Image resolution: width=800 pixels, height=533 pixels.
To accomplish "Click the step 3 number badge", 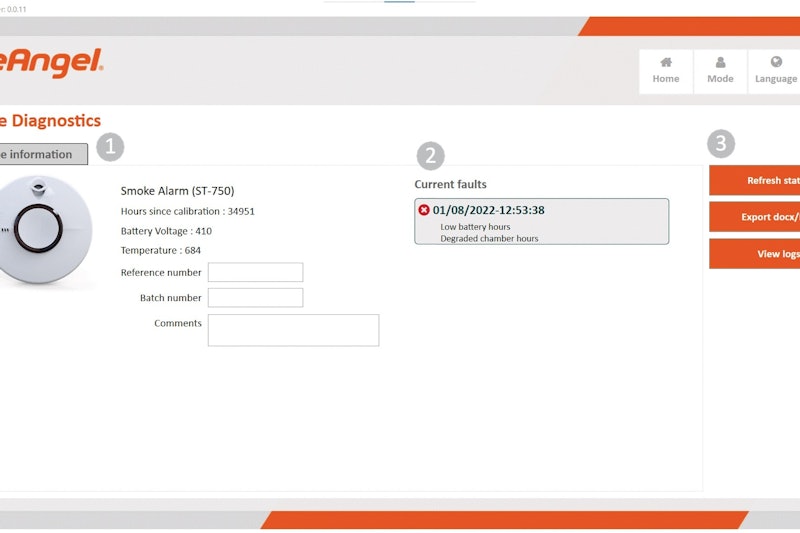I will [x=721, y=144].
